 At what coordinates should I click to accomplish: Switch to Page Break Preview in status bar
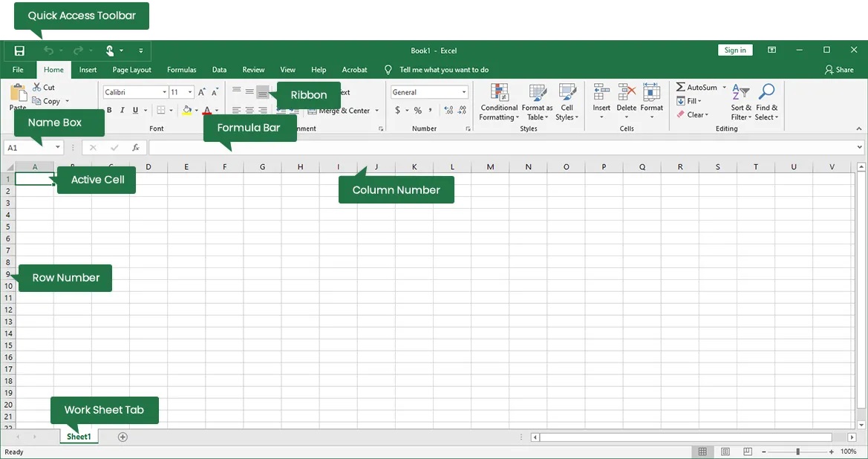748,452
